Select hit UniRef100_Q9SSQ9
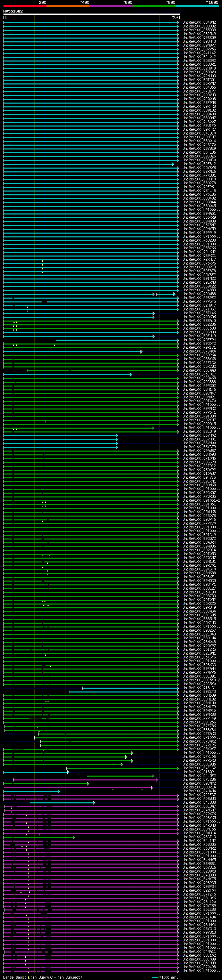Screen dimensions: 222x980 tap(199, 38)
